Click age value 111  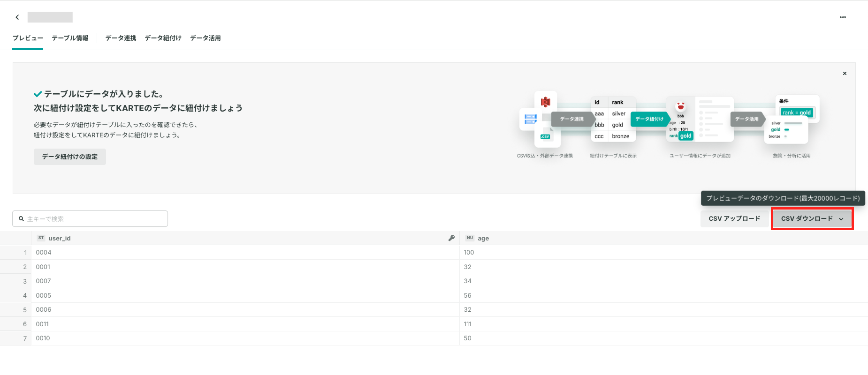[467, 324]
